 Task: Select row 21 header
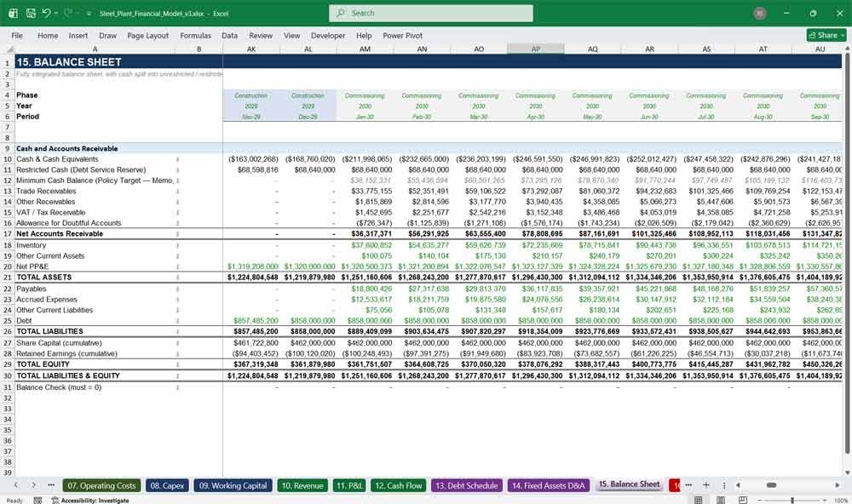click(x=8, y=278)
